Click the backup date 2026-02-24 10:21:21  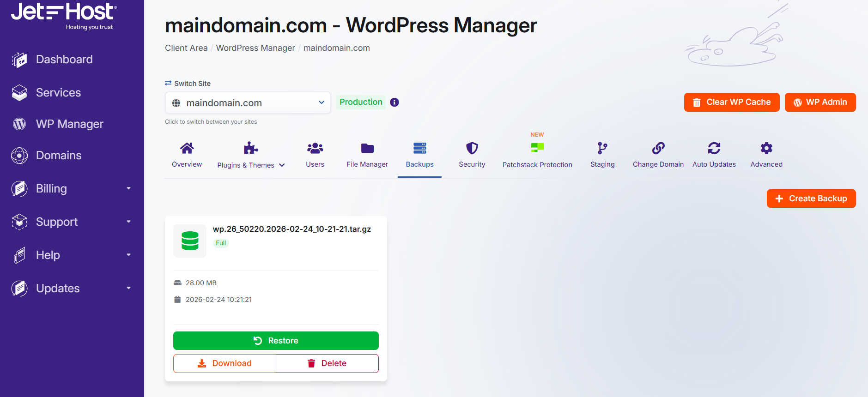(x=219, y=300)
